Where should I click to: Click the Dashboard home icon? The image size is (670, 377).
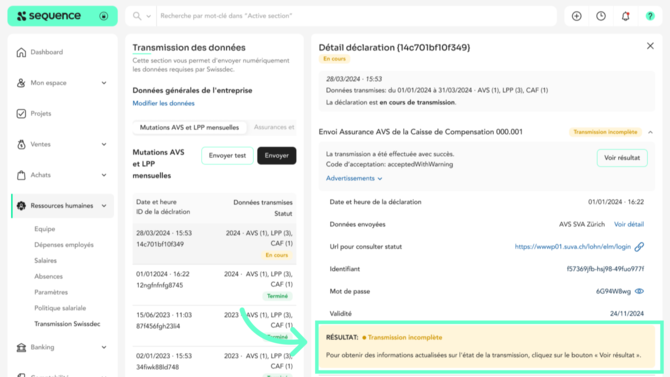click(21, 52)
